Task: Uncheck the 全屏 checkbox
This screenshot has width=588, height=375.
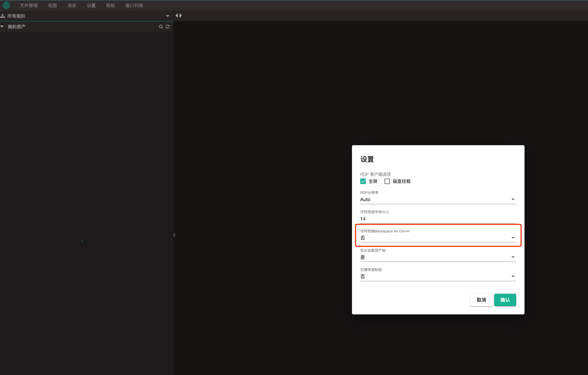Action: click(363, 181)
